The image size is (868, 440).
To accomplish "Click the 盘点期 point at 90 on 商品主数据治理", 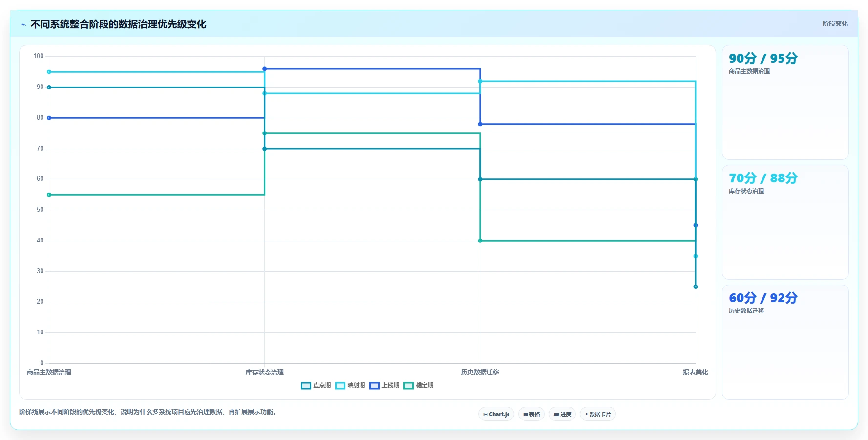I will click(49, 87).
